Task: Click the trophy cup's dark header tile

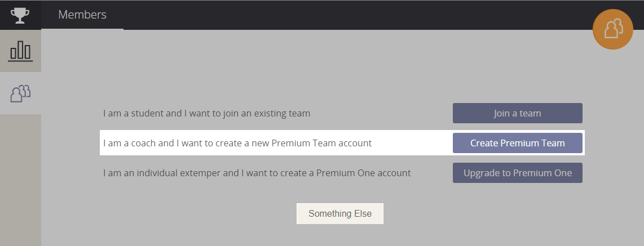Action: (x=20, y=15)
